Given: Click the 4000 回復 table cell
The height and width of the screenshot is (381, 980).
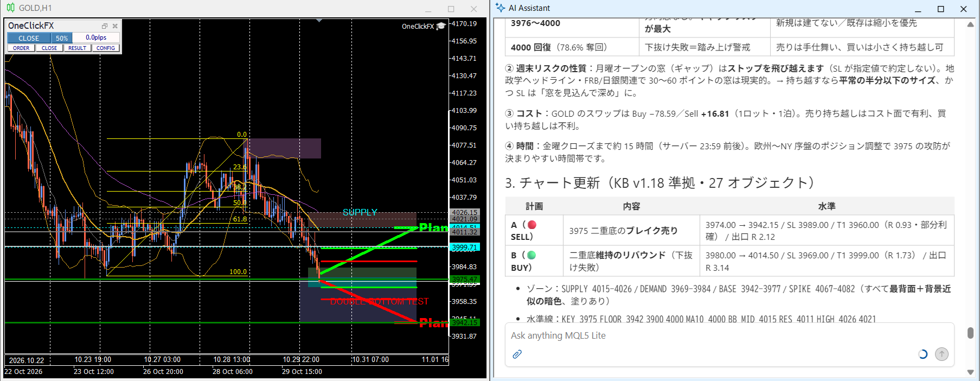Looking at the screenshot, I should pos(572,47).
